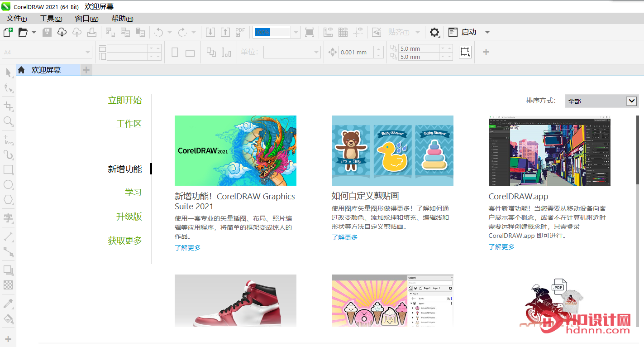Expand the 启动 launcher dropdown arrow
This screenshot has width=644, height=347.
(487, 32)
